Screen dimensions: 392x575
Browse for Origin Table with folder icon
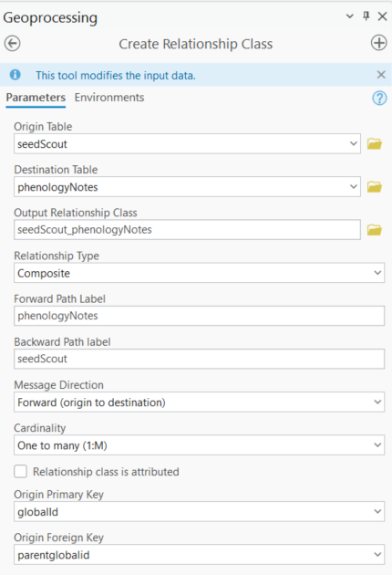(x=375, y=144)
